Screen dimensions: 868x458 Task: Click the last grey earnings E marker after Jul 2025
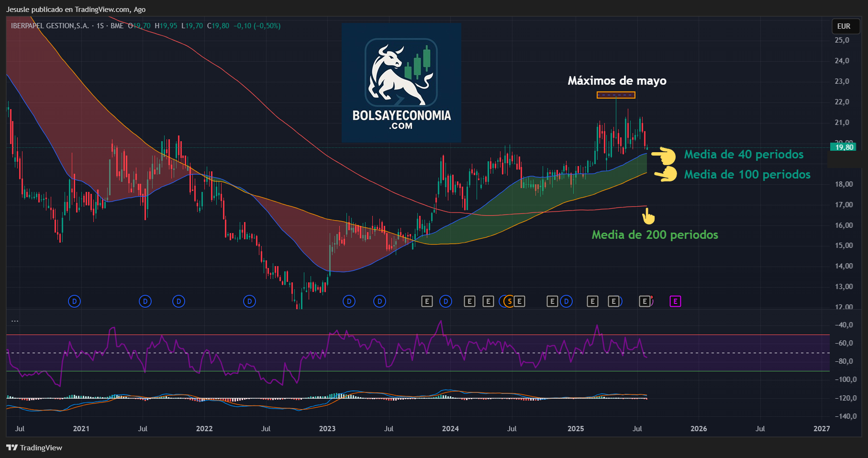click(645, 301)
